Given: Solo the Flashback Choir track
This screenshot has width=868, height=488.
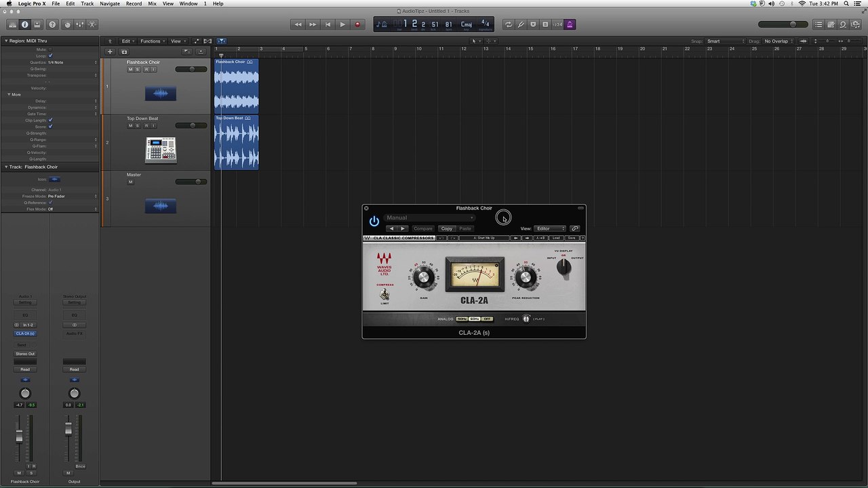Looking at the screenshot, I should pos(138,69).
